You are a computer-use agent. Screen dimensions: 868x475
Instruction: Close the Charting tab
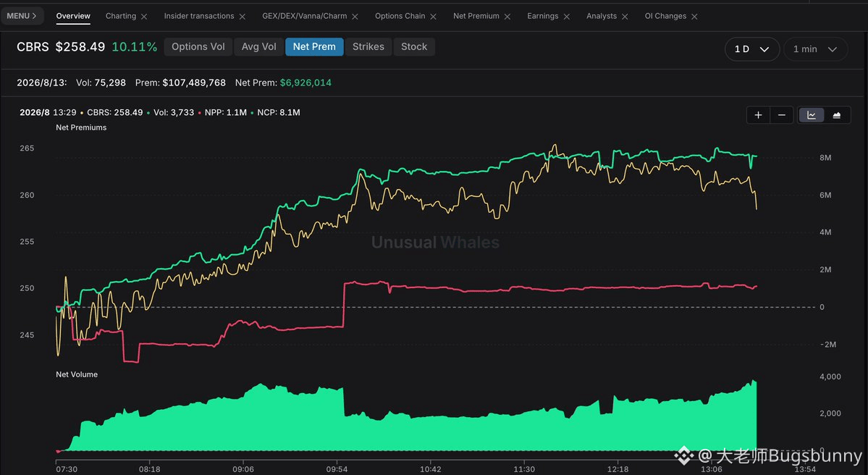pos(144,17)
